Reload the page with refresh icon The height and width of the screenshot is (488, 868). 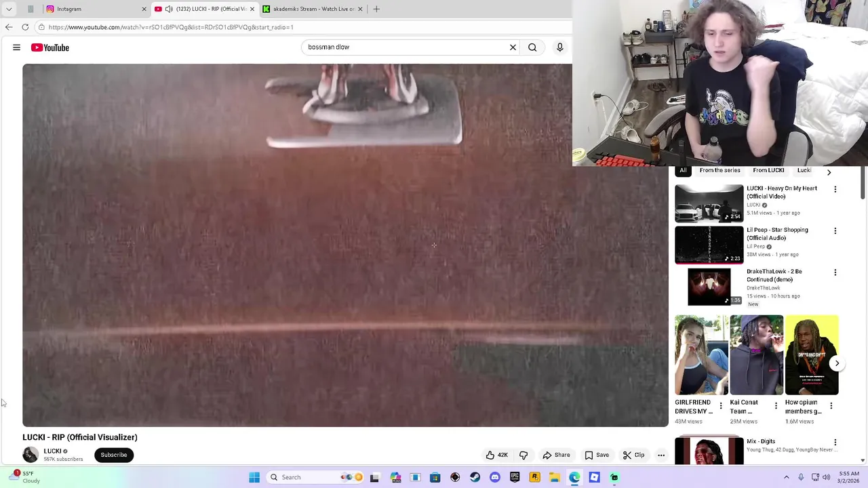pos(25,27)
